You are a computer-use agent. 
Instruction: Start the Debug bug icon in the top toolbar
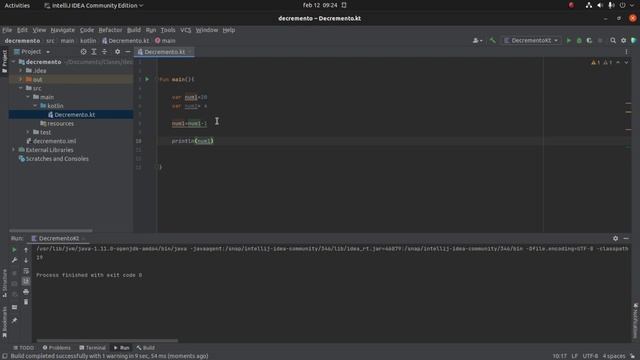[x=579, y=40]
